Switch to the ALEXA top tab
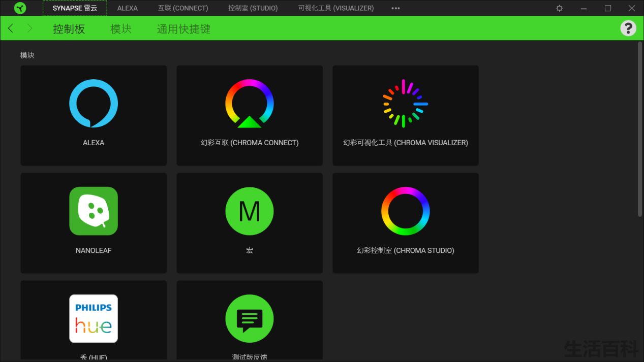 (x=127, y=8)
